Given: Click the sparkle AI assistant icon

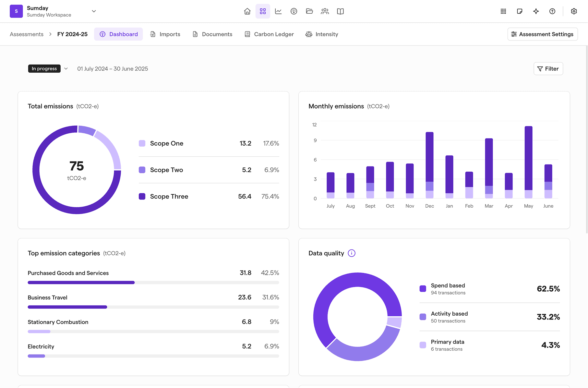Looking at the screenshot, I should pyautogui.click(x=536, y=11).
